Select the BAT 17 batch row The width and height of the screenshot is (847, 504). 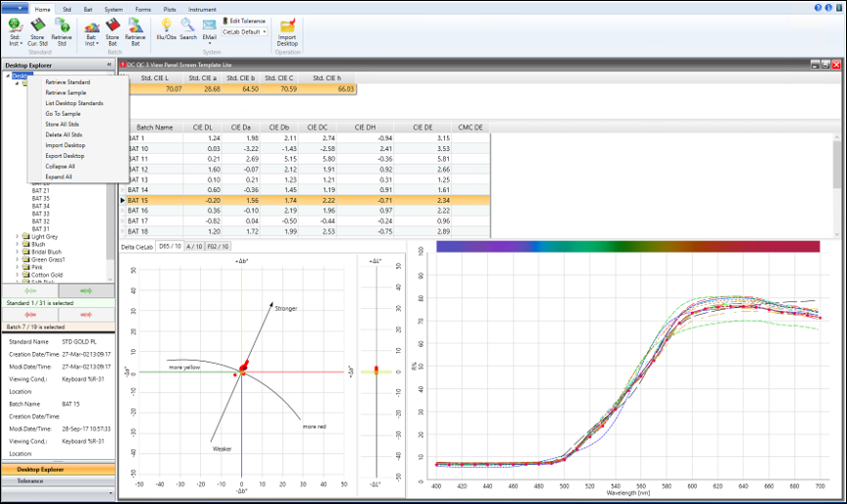click(x=305, y=221)
